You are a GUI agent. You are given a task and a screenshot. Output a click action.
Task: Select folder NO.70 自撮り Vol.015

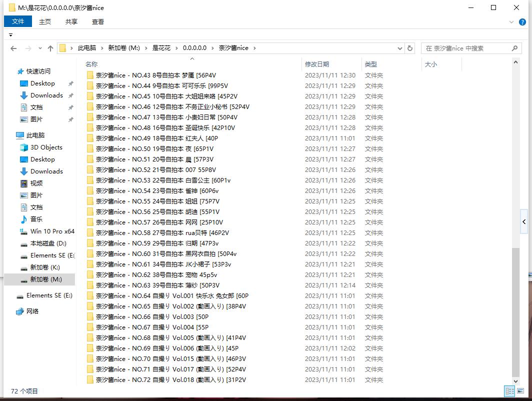coord(170,358)
